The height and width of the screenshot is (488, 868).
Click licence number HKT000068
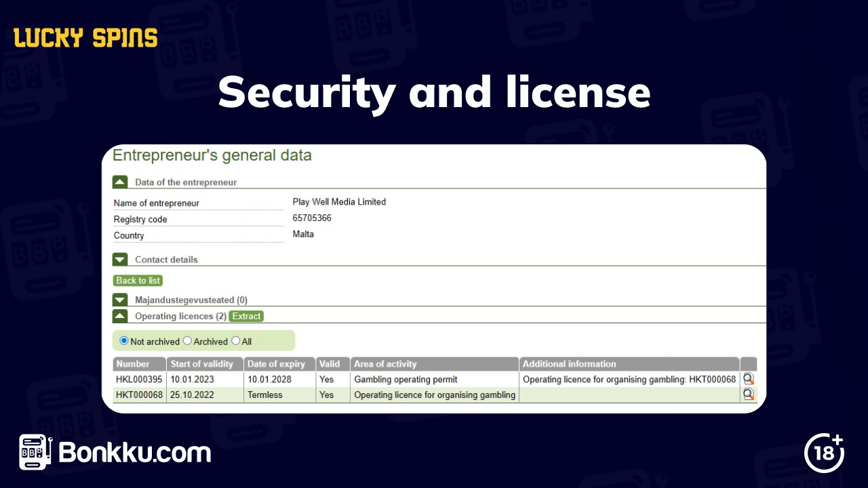[x=139, y=395]
